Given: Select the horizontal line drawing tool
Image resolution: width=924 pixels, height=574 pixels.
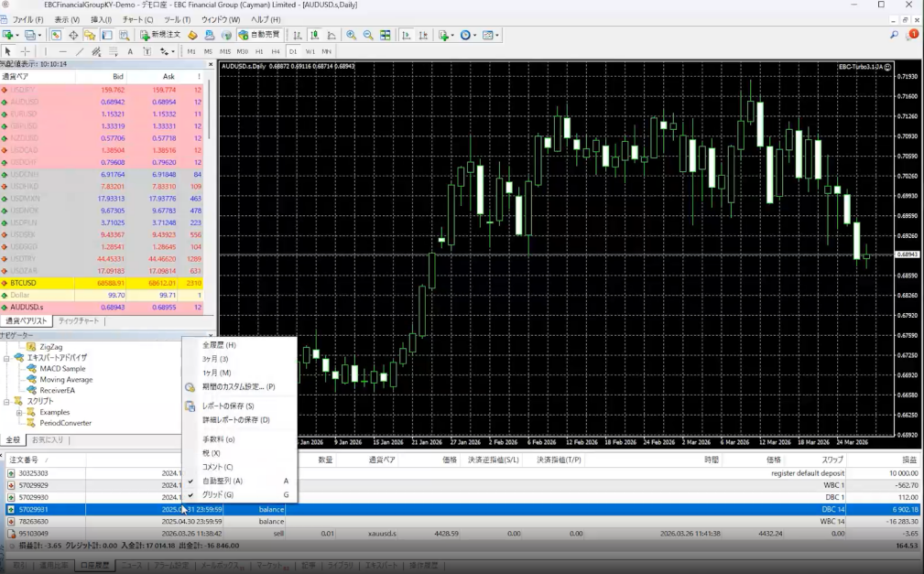Looking at the screenshot, I should tap(62, 52).
